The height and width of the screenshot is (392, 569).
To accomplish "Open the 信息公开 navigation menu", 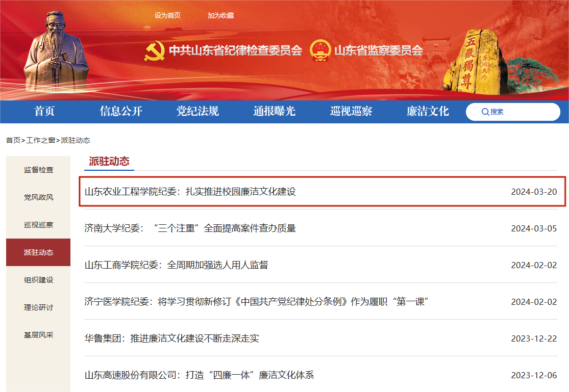I will tap(121, 112).
